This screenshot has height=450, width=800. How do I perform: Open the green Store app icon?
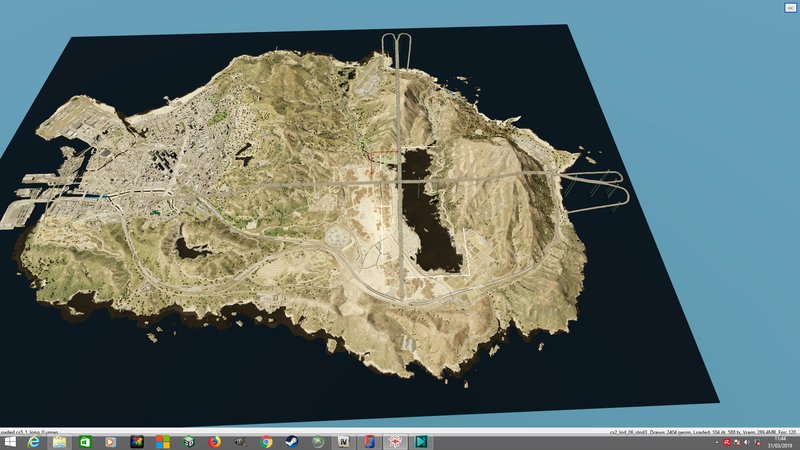[85, 442]
